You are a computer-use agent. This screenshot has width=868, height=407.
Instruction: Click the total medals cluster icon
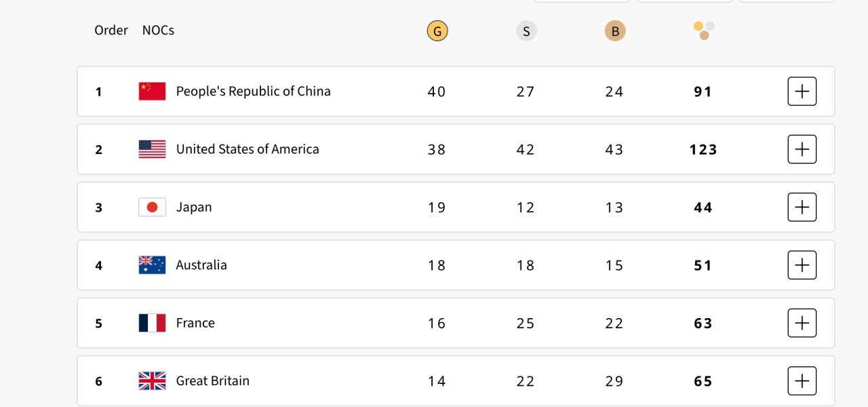coord(704,31)
